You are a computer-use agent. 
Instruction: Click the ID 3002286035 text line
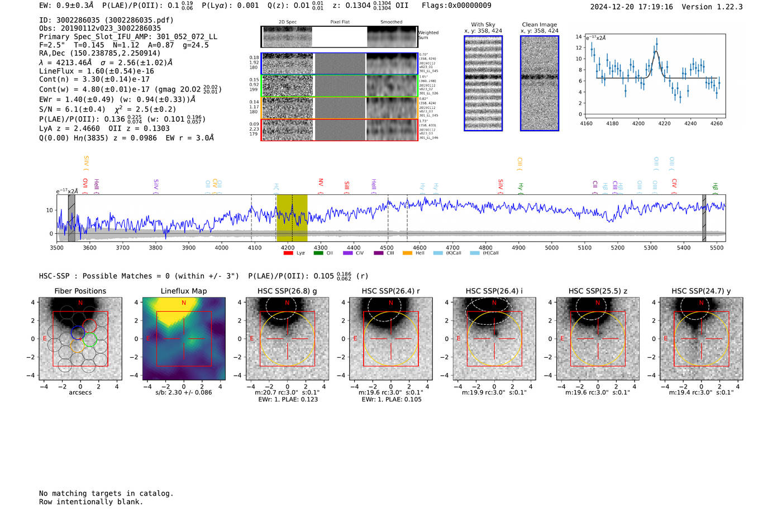tap(106, 20)
